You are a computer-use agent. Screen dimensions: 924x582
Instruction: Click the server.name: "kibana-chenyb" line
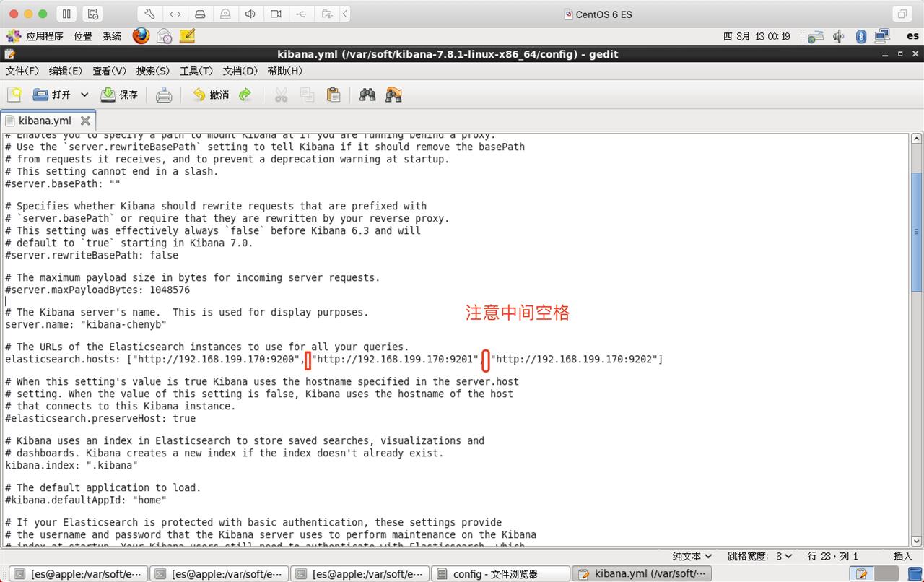[86, 324]
